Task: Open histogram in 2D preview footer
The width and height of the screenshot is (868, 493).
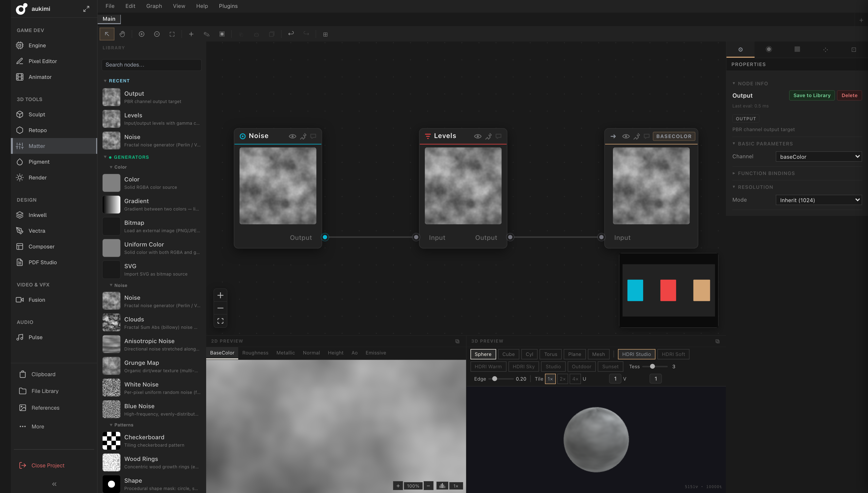Action: point(442,486)
